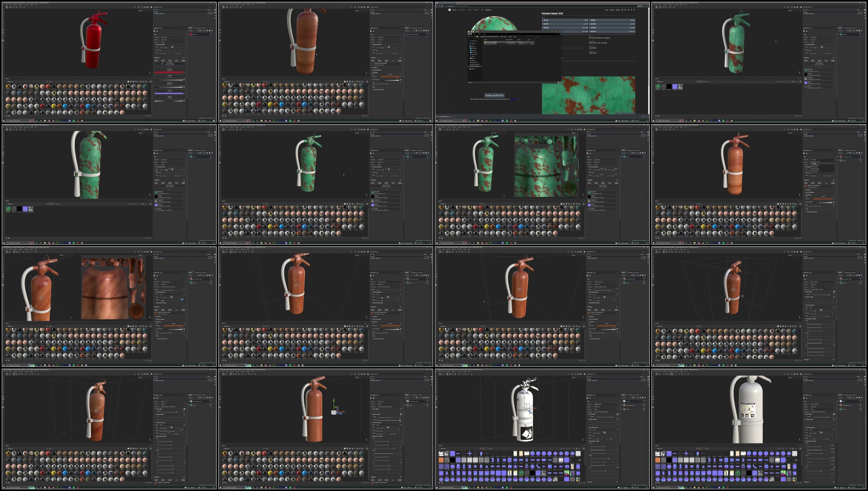Open the License link in the browser frame
Viewport: 868px width, 491px height.
click(x=612, y=10)
